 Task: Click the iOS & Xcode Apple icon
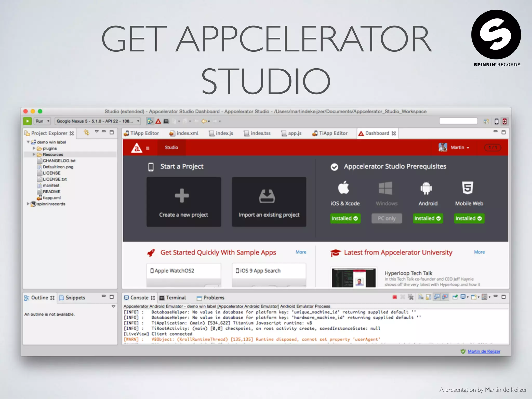pos(344,187)
